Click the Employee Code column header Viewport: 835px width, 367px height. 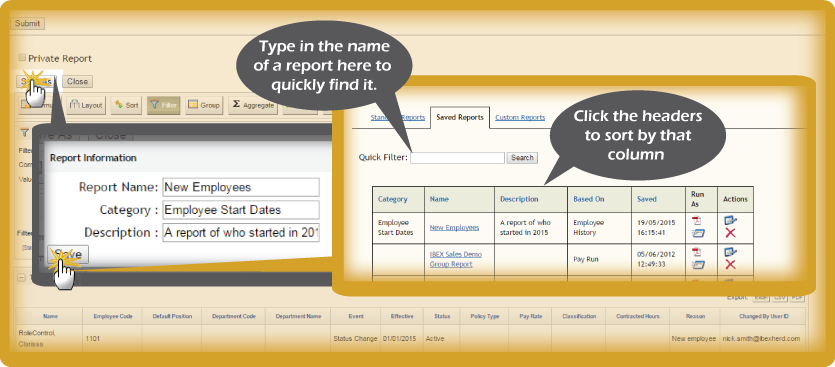pyautogui.click(x=112, y=316)
